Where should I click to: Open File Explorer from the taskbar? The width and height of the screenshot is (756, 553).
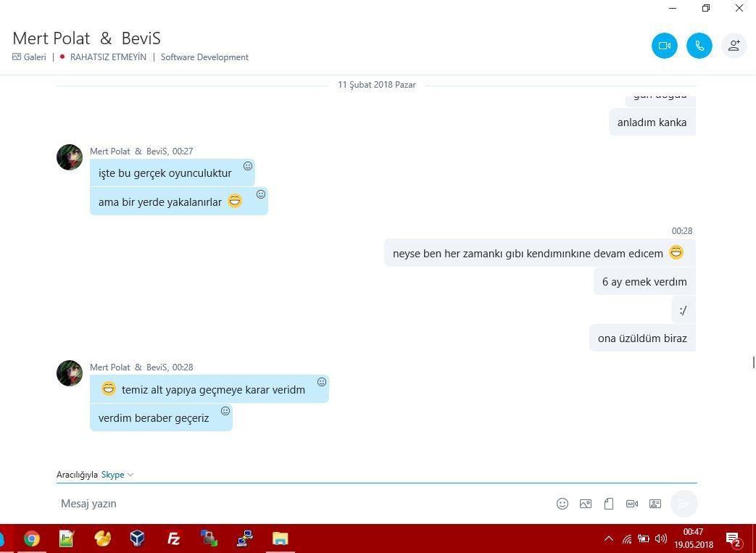[280, 539]
